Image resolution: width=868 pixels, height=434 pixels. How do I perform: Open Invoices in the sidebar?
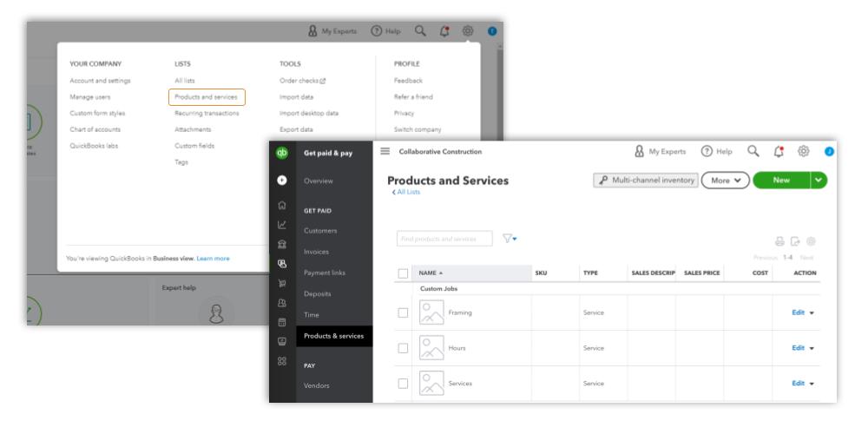tap(319, 252)
